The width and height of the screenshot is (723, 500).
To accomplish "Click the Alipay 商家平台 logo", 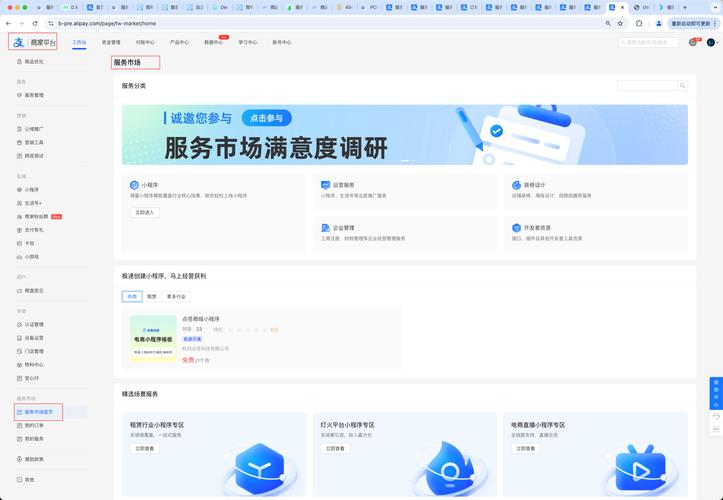I will [x=33, y=42].
